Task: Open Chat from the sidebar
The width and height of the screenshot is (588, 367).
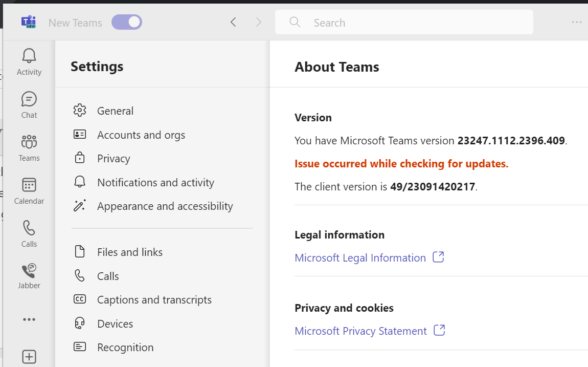Action: (29, 99)
